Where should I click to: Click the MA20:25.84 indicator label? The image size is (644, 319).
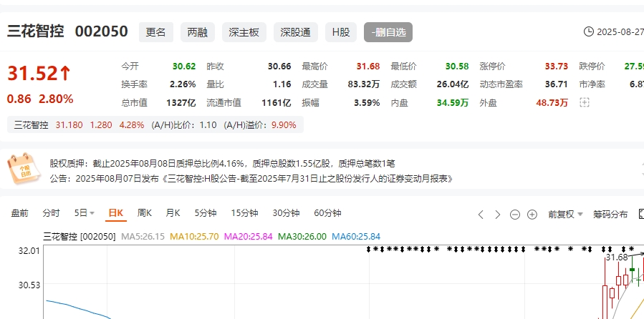(x=248, y=237)
